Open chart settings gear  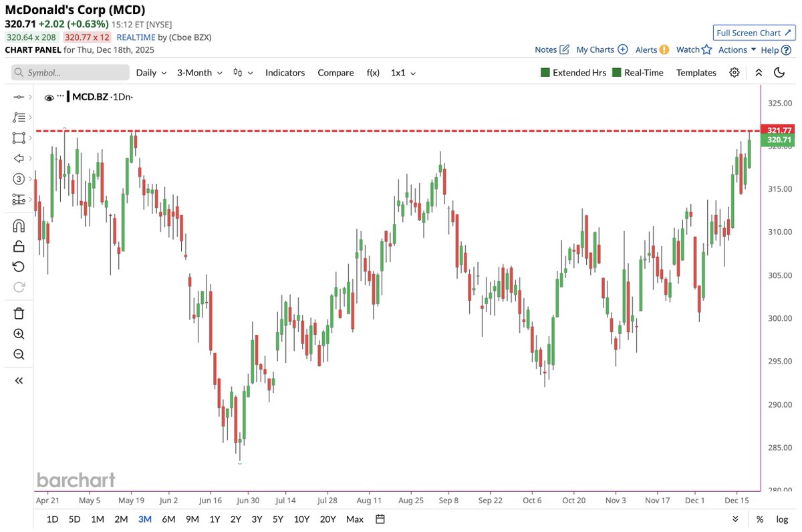[734, 72]
